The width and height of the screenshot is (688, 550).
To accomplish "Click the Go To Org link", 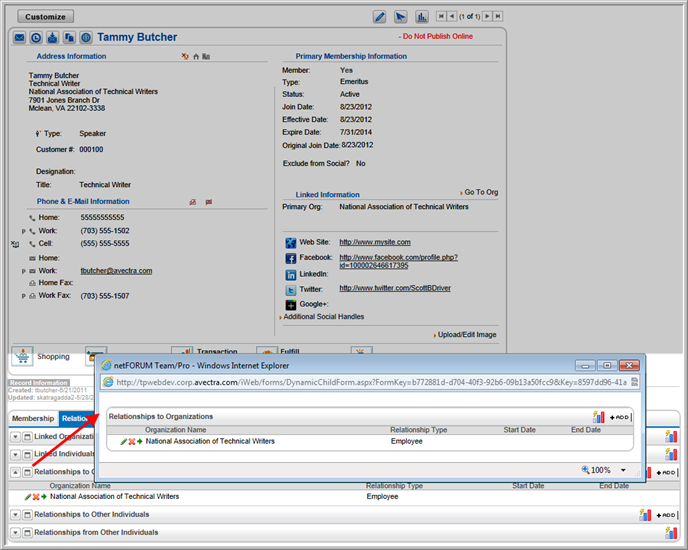I will 481,192.
